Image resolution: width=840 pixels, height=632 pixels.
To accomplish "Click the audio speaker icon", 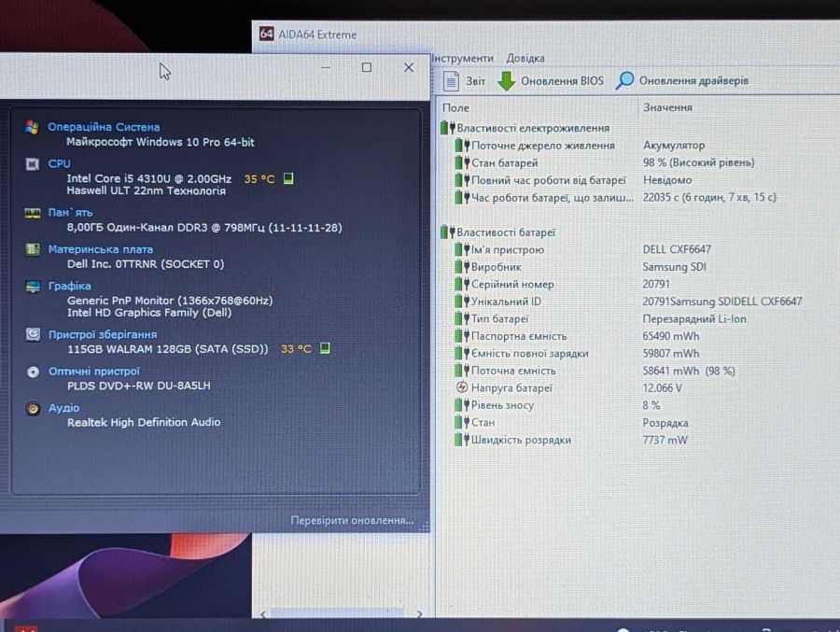I will click(34, 409).
